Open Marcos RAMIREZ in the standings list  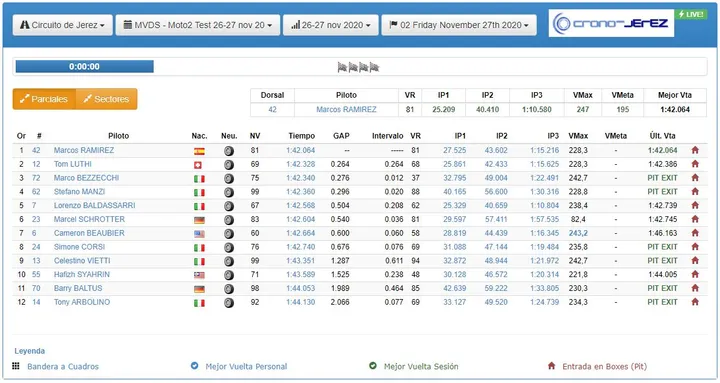(84, 150)
